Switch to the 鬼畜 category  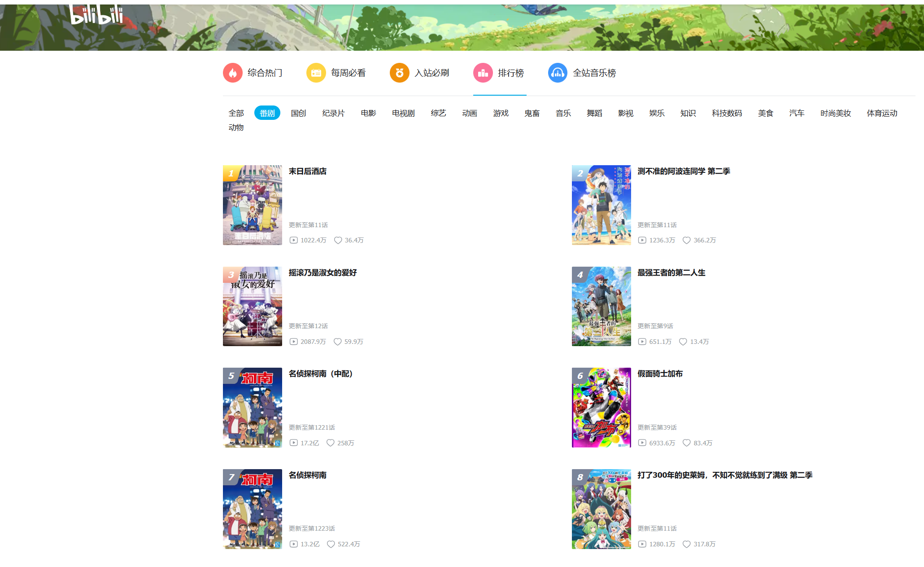pyautogui.click(x=532, y=113)
